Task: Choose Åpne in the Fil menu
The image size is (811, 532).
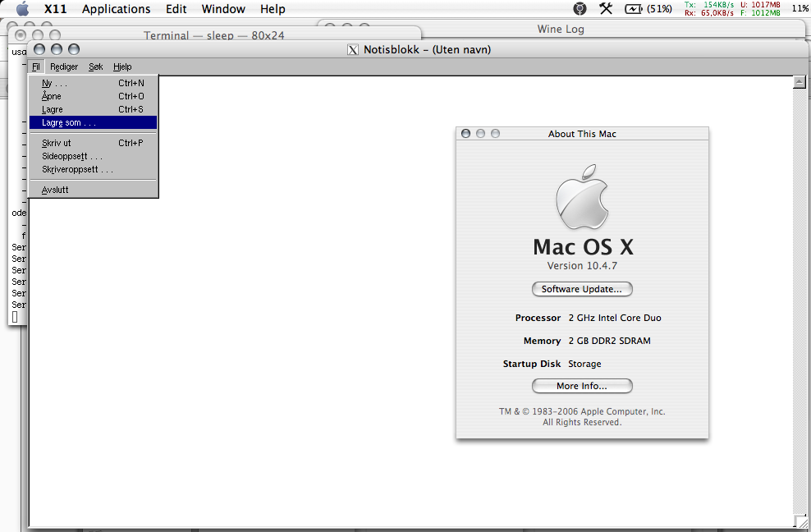Action: (93, 96)
